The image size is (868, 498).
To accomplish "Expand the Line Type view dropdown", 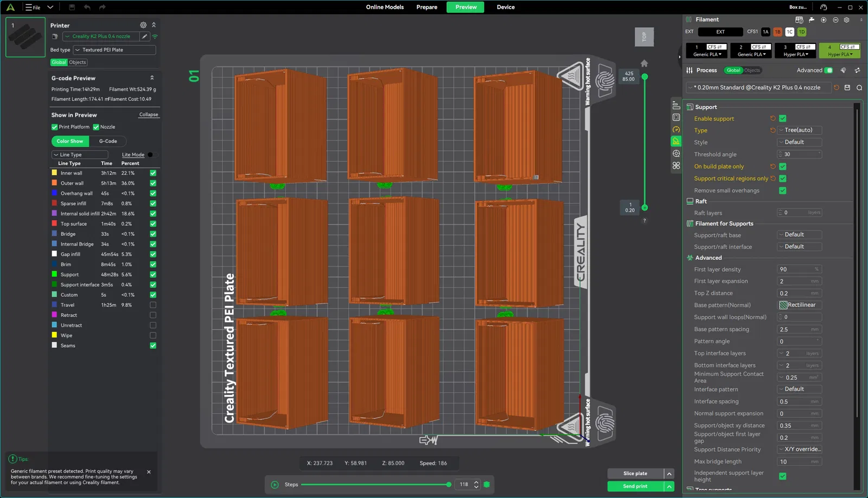I will pos(80,155).
